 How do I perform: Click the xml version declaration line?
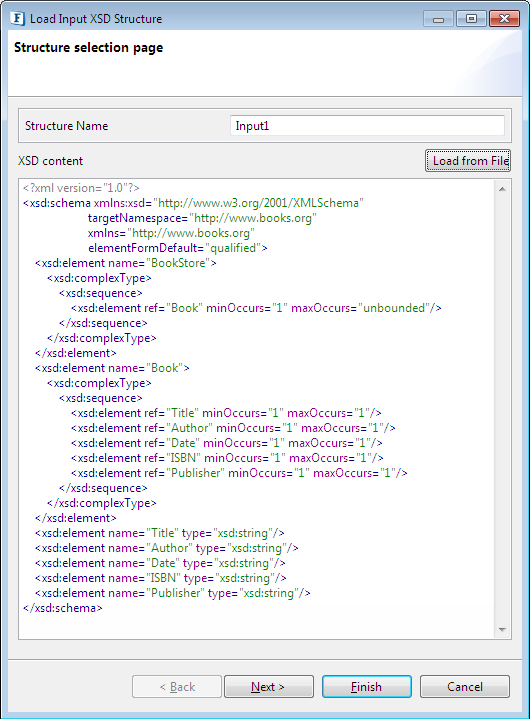click(81, 188)
